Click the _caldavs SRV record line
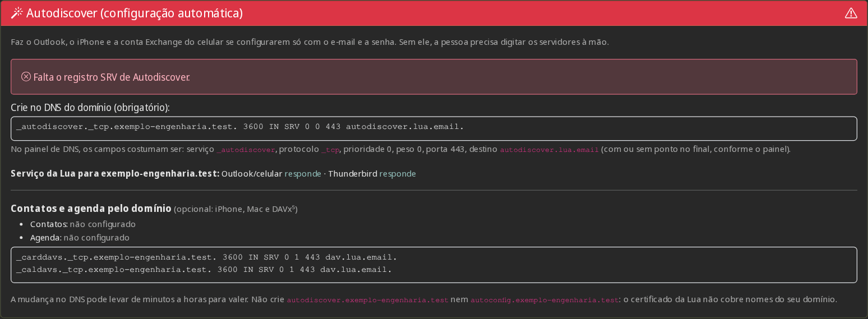 pyautogui.click(x=204, y=270)
